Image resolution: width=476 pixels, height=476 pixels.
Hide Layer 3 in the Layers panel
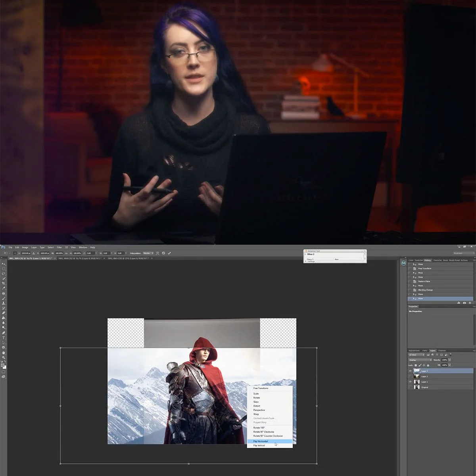(410, 371)
